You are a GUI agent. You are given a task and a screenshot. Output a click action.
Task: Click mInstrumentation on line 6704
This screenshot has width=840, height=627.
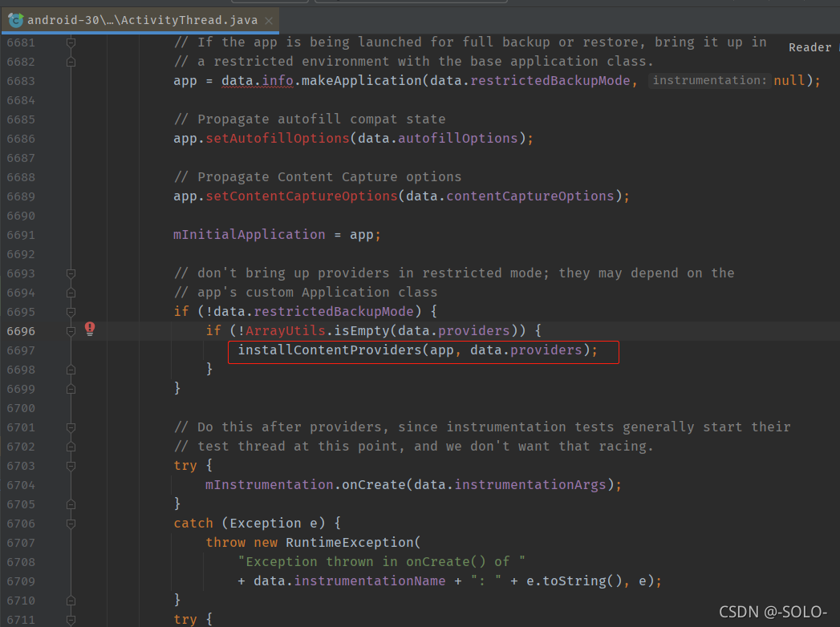tap(270, 485)
